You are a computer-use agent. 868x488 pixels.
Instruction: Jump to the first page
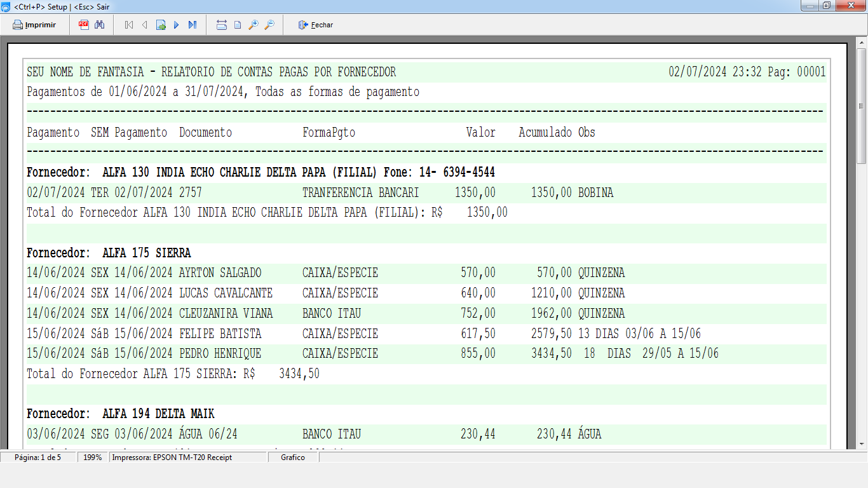[x=129, y=25]
